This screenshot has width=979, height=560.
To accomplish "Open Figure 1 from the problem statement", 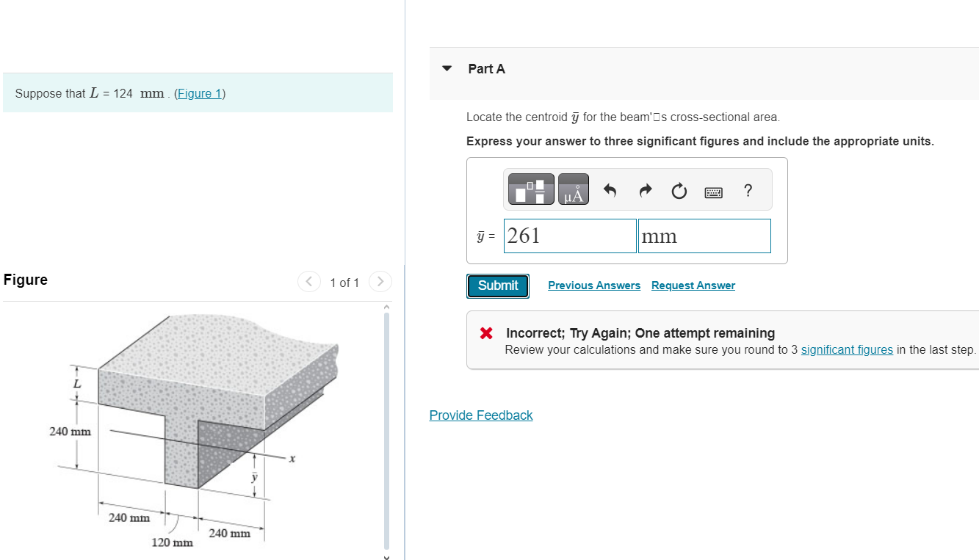I will click(x=199, y=93).
